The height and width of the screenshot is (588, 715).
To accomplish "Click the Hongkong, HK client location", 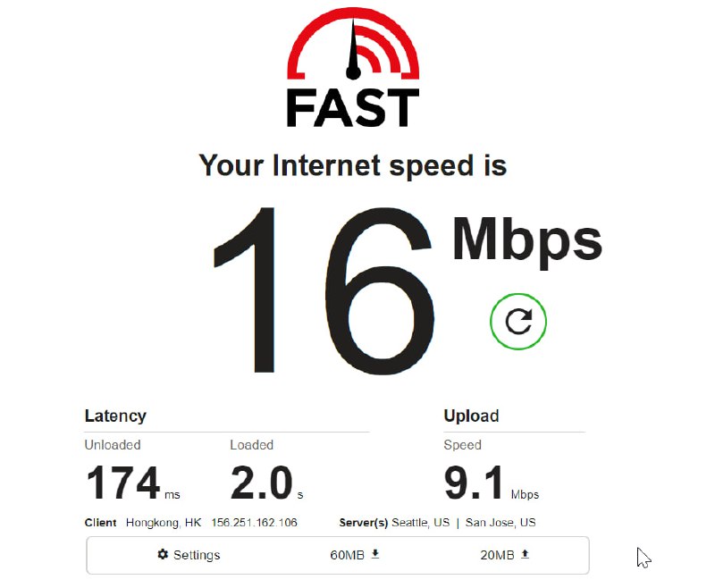I will (164, 523).
